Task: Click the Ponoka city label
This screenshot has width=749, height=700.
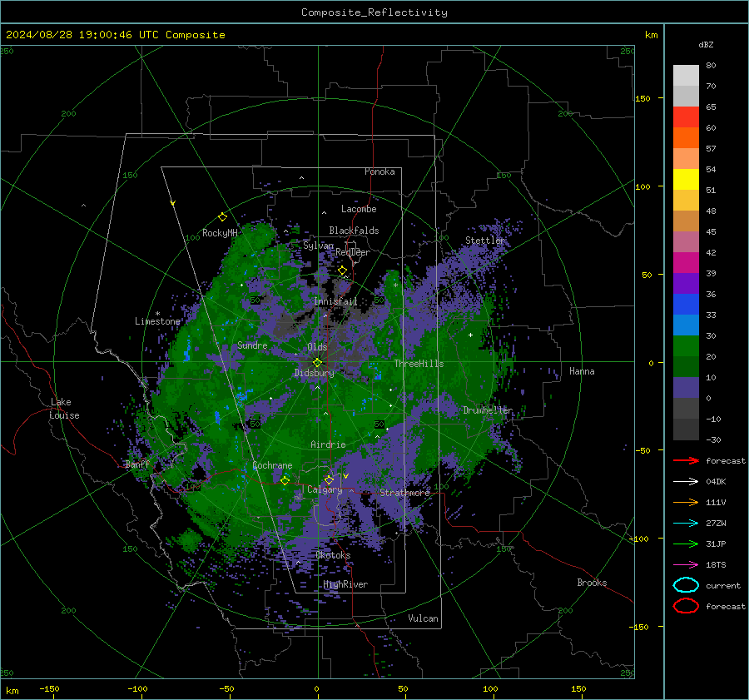Action: (379, 171)
